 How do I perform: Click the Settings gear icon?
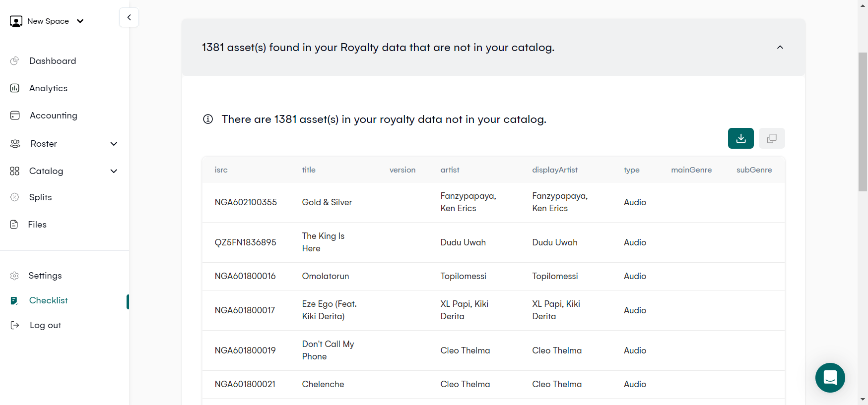pyautogui.click(x=14, y=276)
